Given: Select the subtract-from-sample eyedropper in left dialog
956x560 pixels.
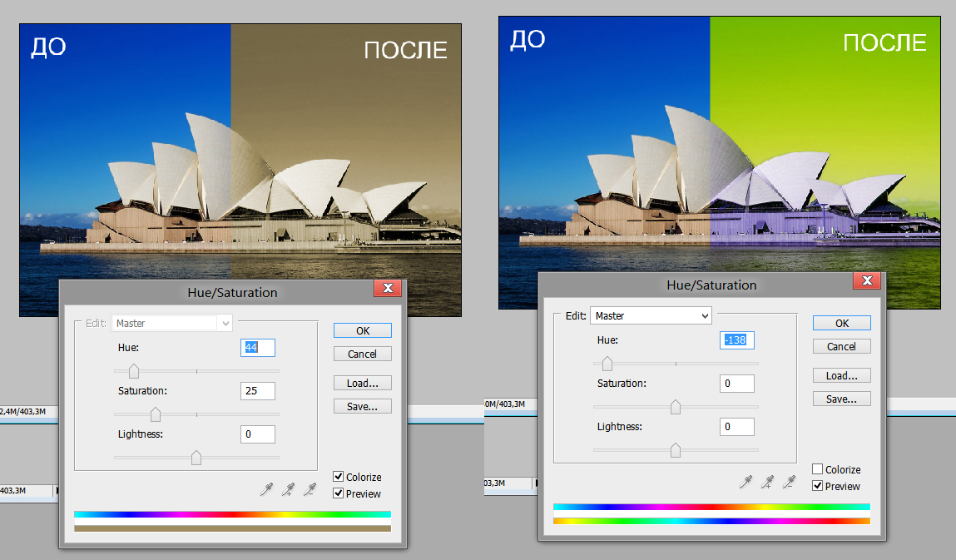Looking at the screenshot, I should point(310,489).
